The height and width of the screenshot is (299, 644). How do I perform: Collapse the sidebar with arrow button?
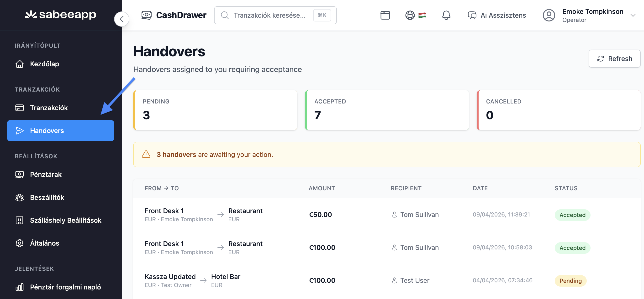coord(122,19)
